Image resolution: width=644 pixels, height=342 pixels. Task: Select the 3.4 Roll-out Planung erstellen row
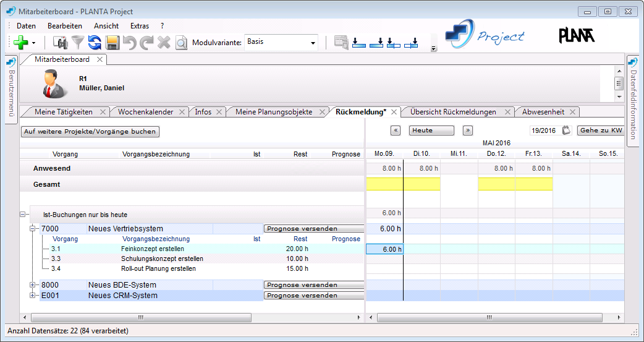(x=207, y=269)
